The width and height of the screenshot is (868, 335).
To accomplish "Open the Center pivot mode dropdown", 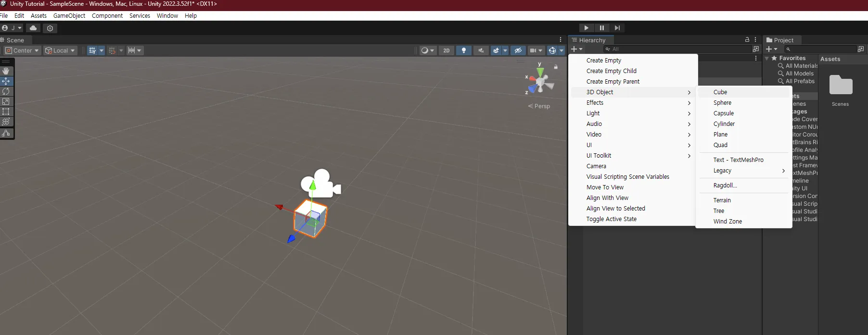I will pos(22,50).
